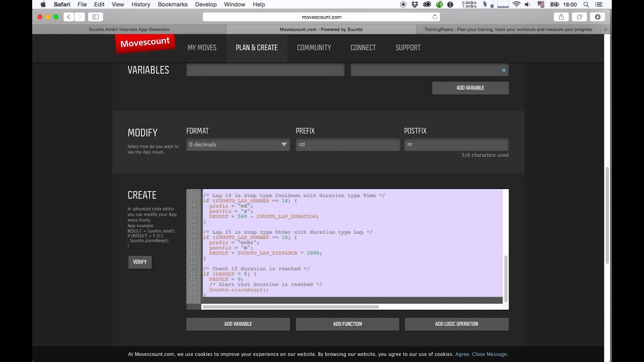Open the CONNECT navigation tab

[363, 48]
